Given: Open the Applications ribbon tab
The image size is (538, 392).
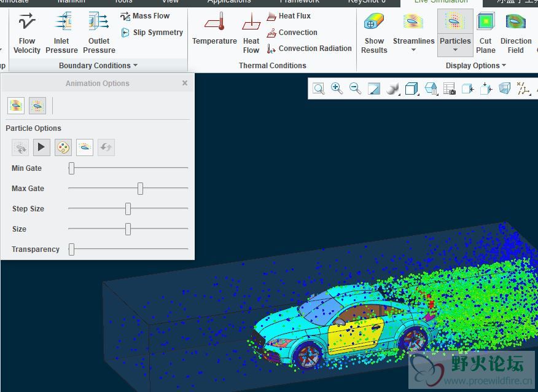Looking at the screenshot, I should (x=229, y=2).
